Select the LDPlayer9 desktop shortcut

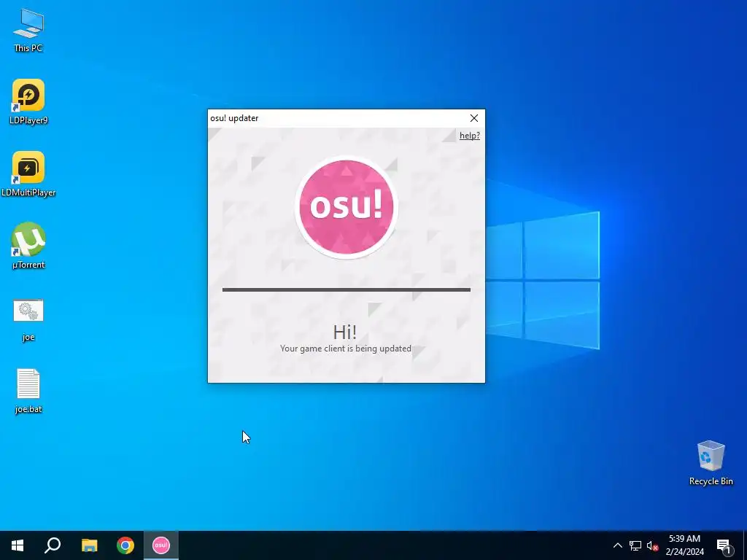pyautogui.click(x=28, y=101)
